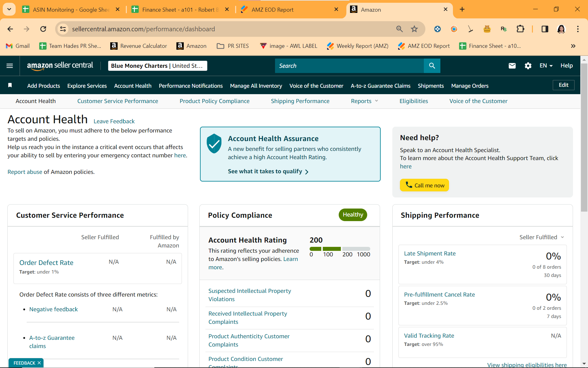Open the Leave Feedback link
This screenshot has width=588, height=368.
pos(114,121)
